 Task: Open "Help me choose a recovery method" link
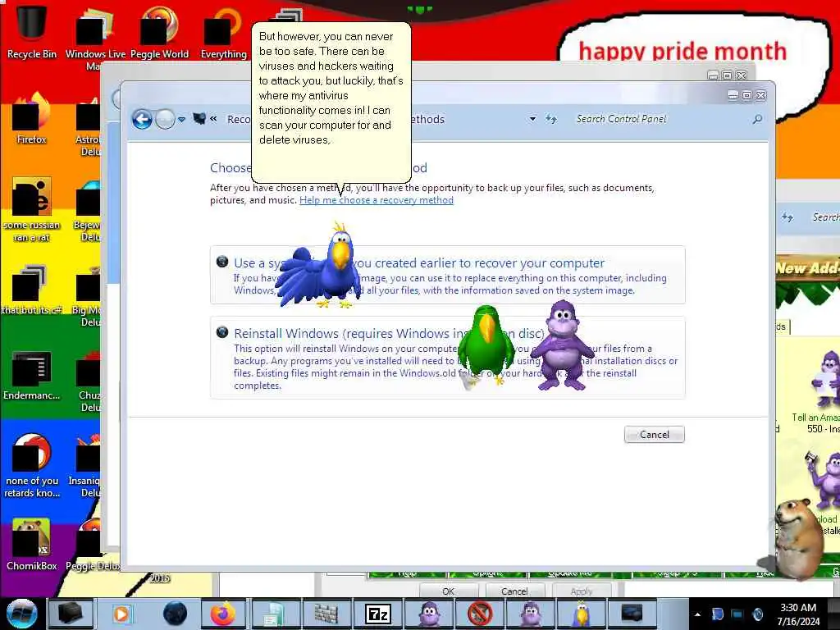point(376,200)
